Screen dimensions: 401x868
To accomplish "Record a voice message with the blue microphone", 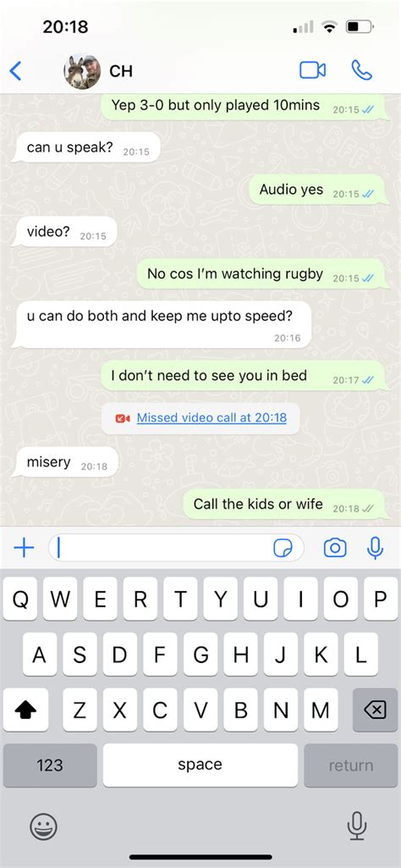I will point(375,548).
